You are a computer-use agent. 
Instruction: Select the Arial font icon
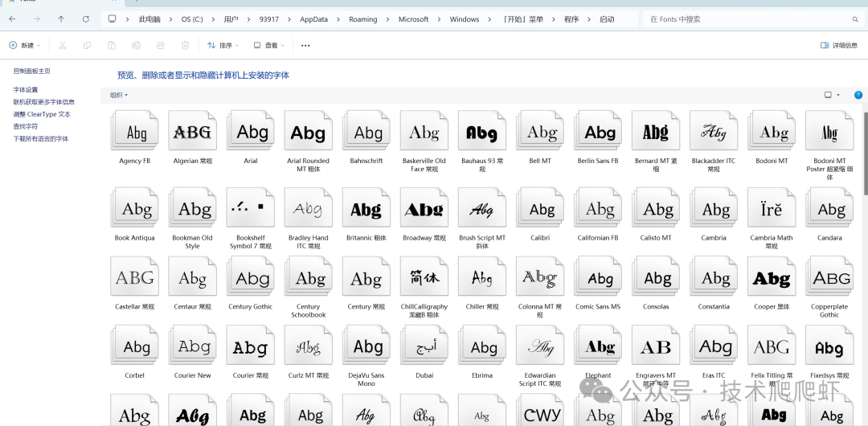(x=251, y=131)
